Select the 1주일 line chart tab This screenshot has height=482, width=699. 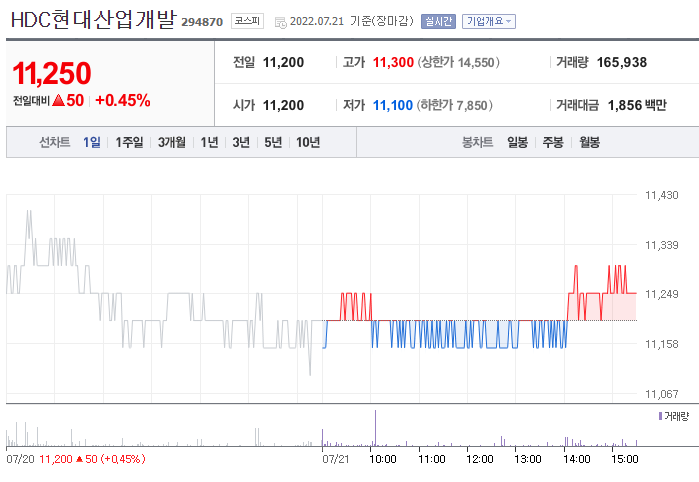point(129,142)
